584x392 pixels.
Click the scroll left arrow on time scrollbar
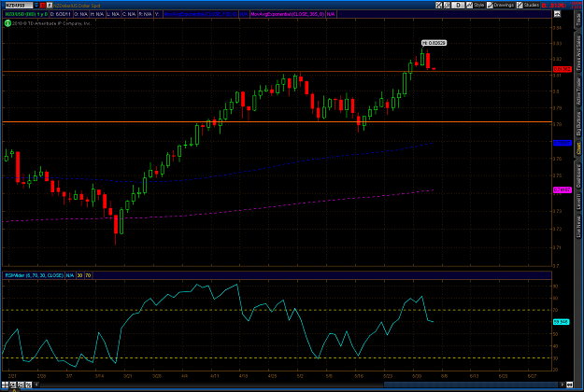[36, 385]
